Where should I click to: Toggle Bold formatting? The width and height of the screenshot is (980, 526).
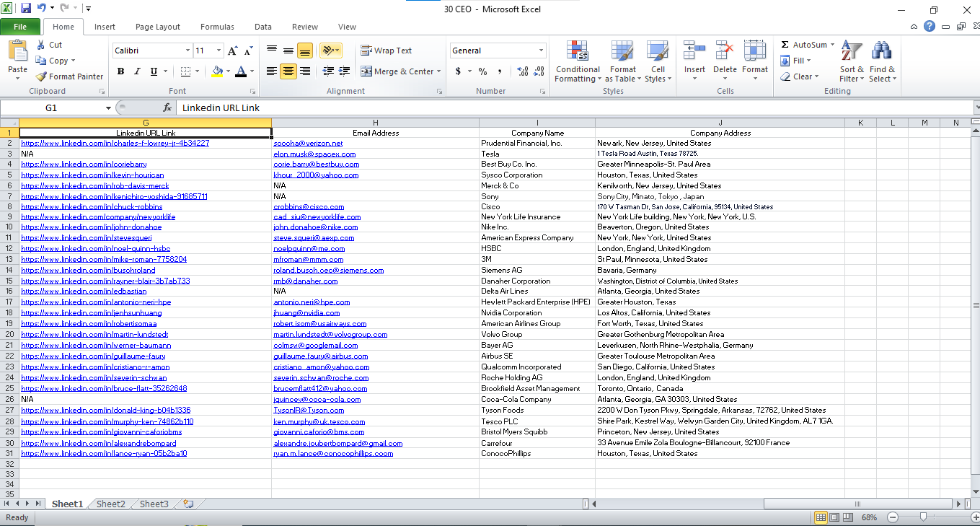click(120, 71)
